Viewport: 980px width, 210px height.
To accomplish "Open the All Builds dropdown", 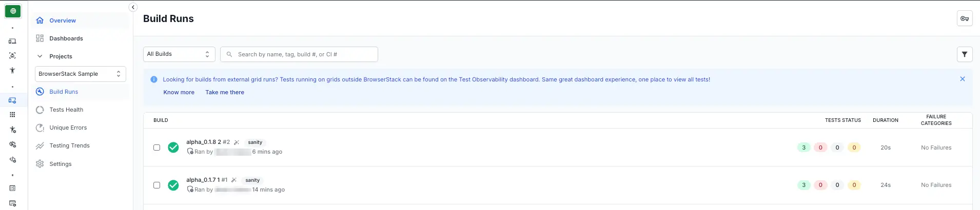I will 179,54.
